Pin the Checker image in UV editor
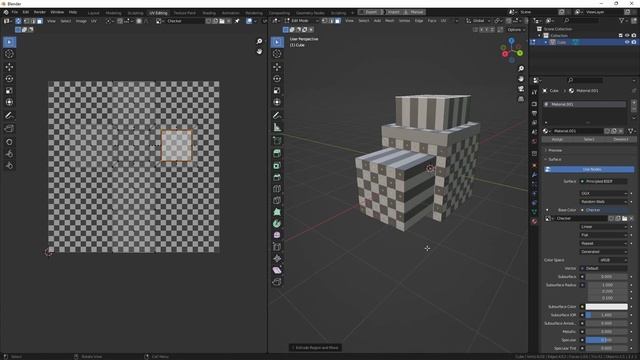This screenshot has width=640, height=360. click(237, 21)
